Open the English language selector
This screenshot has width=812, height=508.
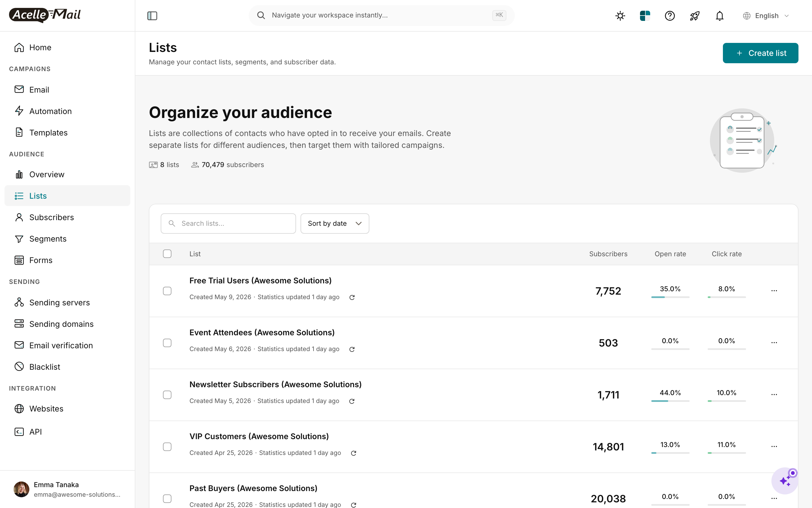point(766,16)
